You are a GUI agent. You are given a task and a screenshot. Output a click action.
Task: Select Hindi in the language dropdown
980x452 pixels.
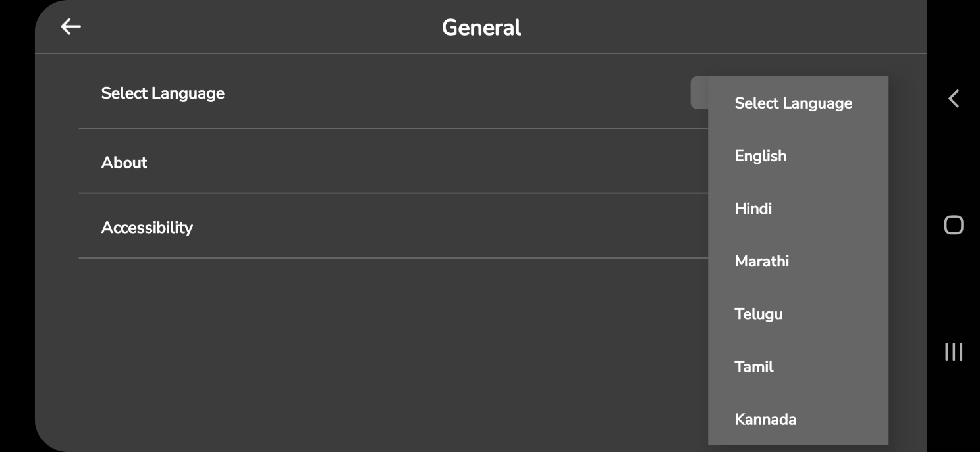point(753,209)
